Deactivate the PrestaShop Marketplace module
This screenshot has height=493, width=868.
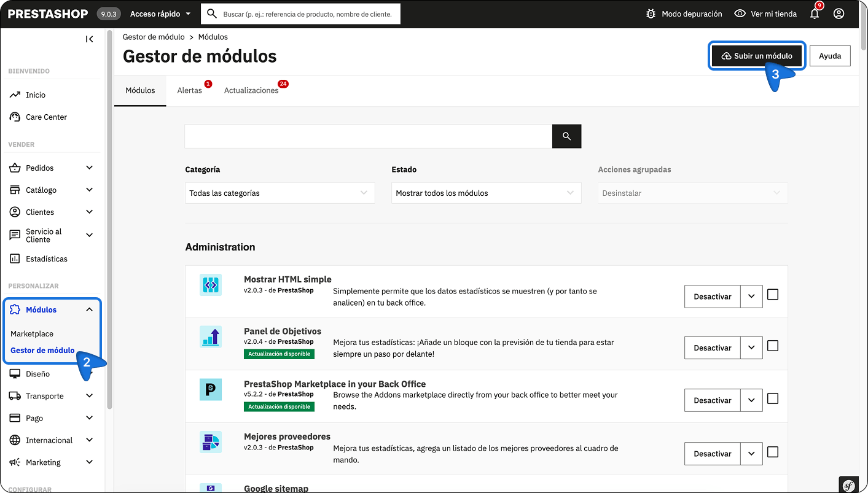(713, 400)
